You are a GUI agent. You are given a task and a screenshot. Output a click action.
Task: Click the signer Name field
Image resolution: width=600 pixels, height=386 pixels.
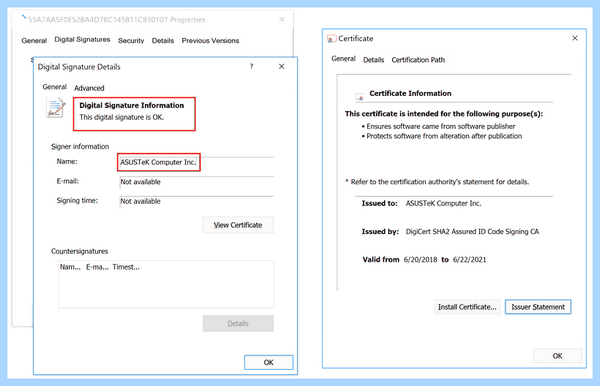pyautogui.click(x=197, y=162)
